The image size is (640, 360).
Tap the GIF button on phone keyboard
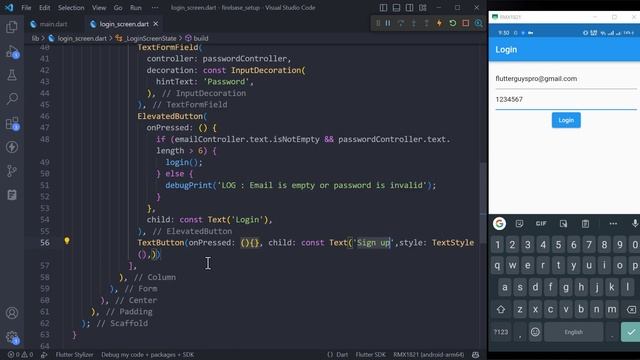click(x=541, y=224)
